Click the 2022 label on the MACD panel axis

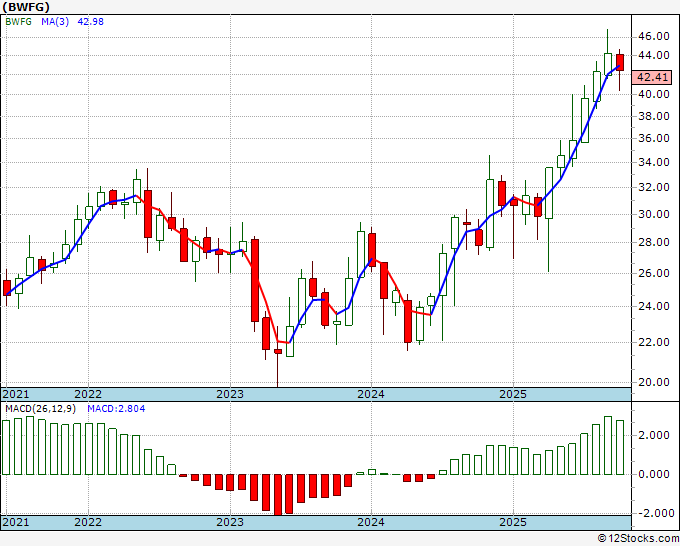point(88,522)
